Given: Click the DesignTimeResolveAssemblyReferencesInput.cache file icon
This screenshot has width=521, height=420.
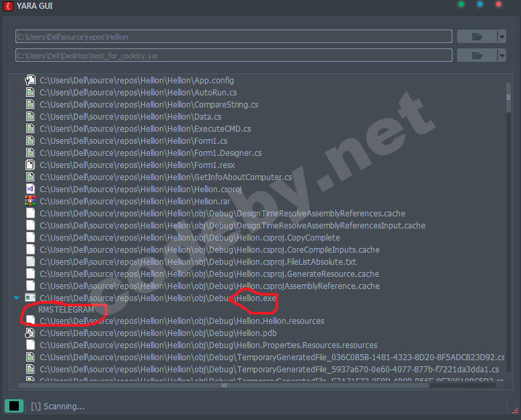Looking at the screenshot, I should coord(30,225).
